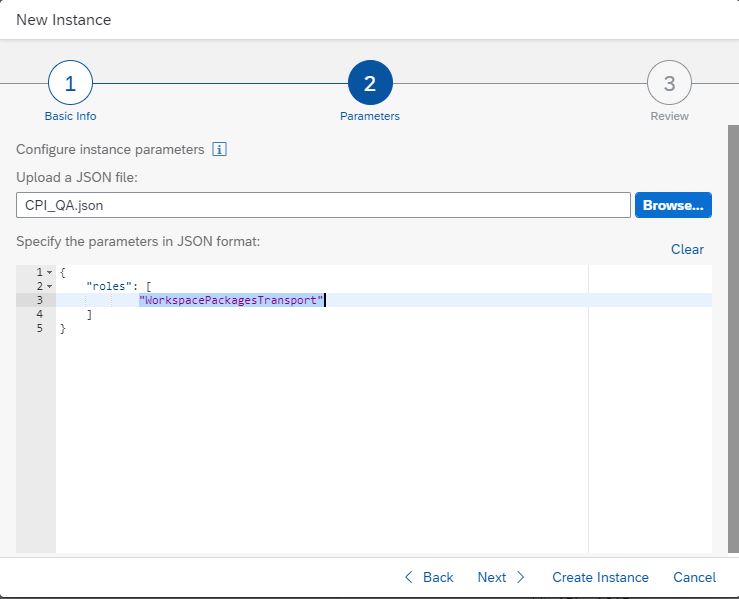The width and height of the screenshot is (739, 599).
Task: Go Back to the previous step
Action: (x=429, y=577)
